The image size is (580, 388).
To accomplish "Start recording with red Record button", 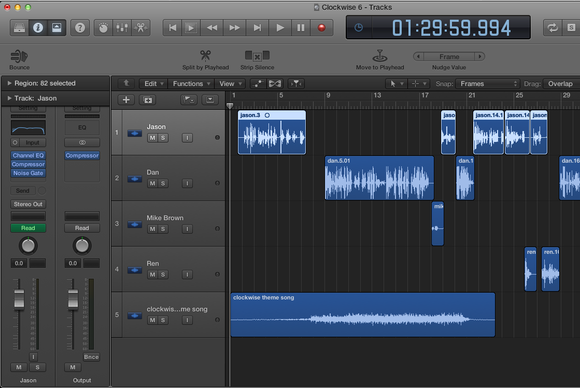I will (321, 28).
